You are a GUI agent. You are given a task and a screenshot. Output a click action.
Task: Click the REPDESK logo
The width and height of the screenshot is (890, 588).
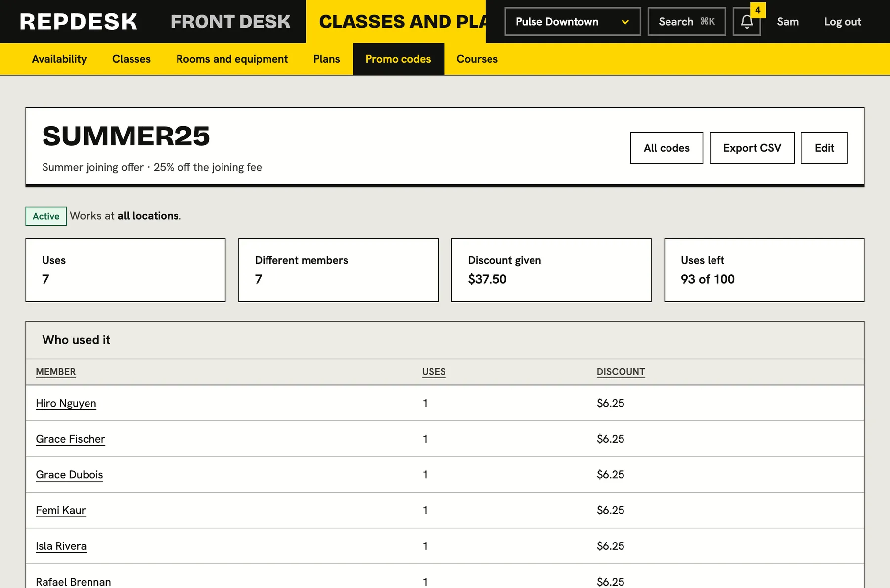point(79,22)
